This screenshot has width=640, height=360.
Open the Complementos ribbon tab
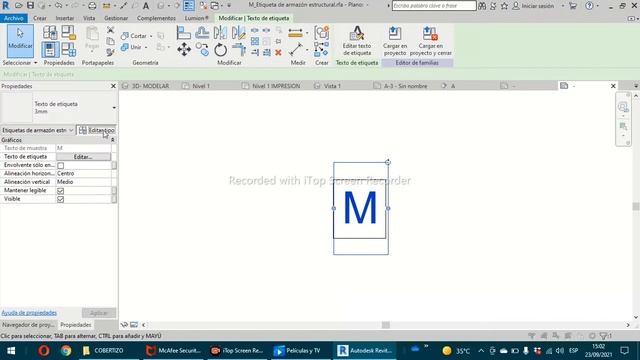point(156,18)
